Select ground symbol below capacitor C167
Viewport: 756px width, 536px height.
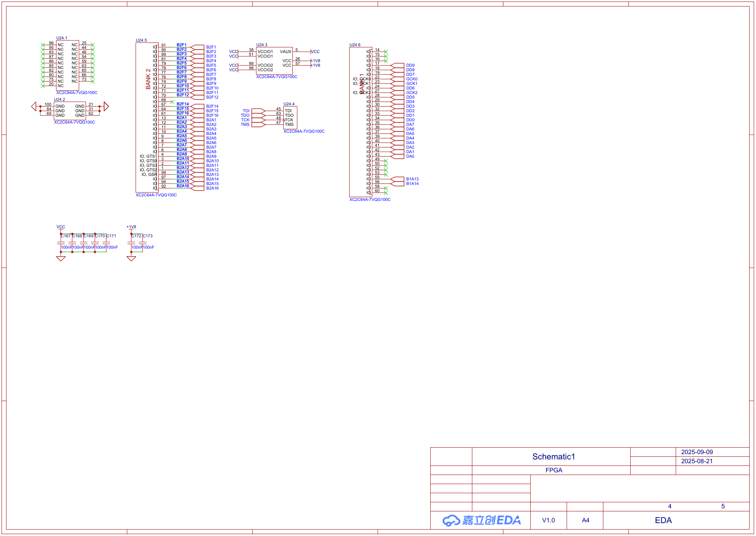(61, 258)
